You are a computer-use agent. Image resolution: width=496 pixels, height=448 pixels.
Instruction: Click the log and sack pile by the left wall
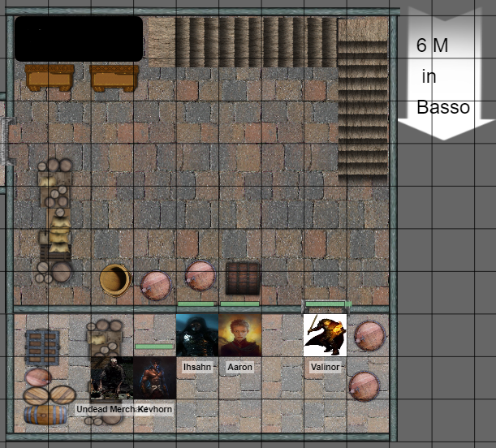pos(54,221)
